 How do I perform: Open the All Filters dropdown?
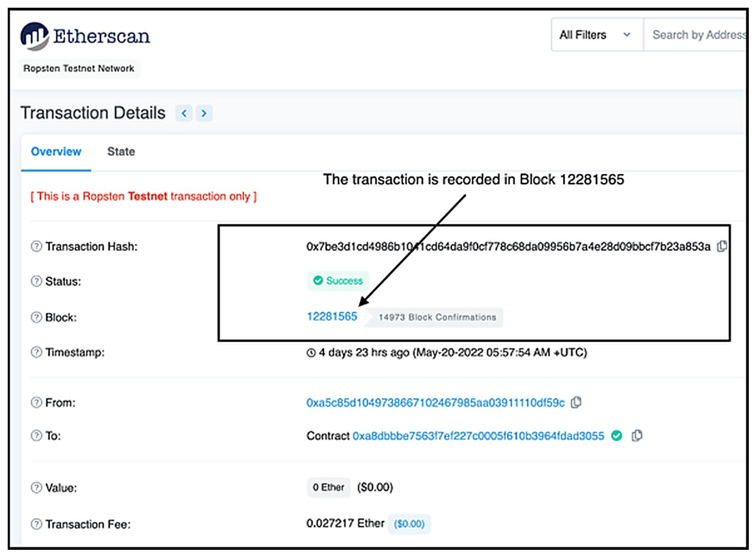597,35
